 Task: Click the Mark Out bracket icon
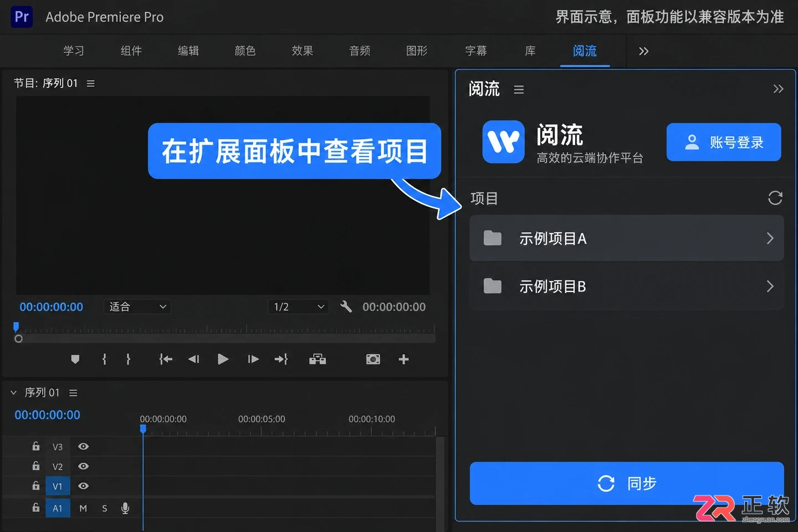click(128, 359)
